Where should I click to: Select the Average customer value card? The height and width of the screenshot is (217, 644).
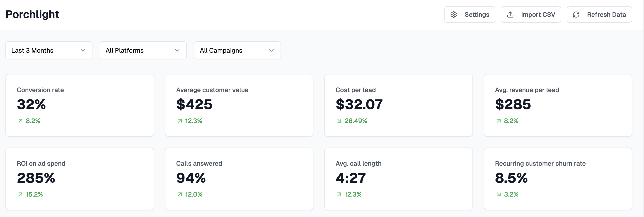[239, 105]
